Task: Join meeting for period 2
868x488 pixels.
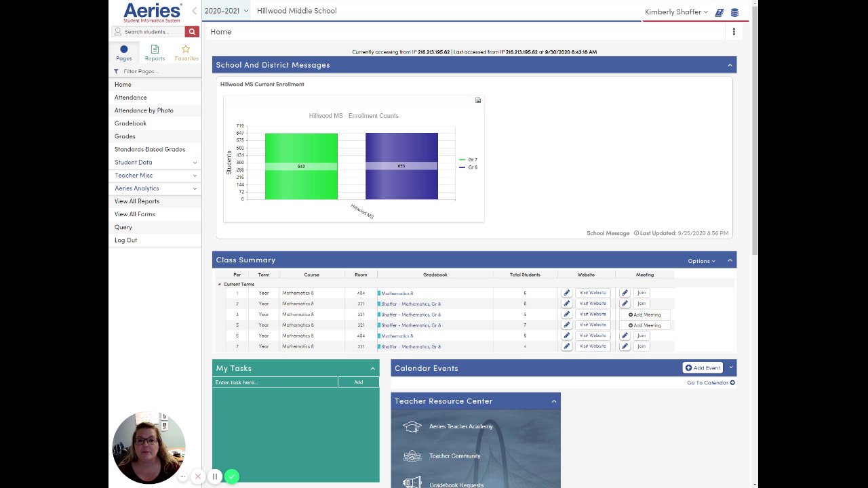Action: (x=642, y=304)
